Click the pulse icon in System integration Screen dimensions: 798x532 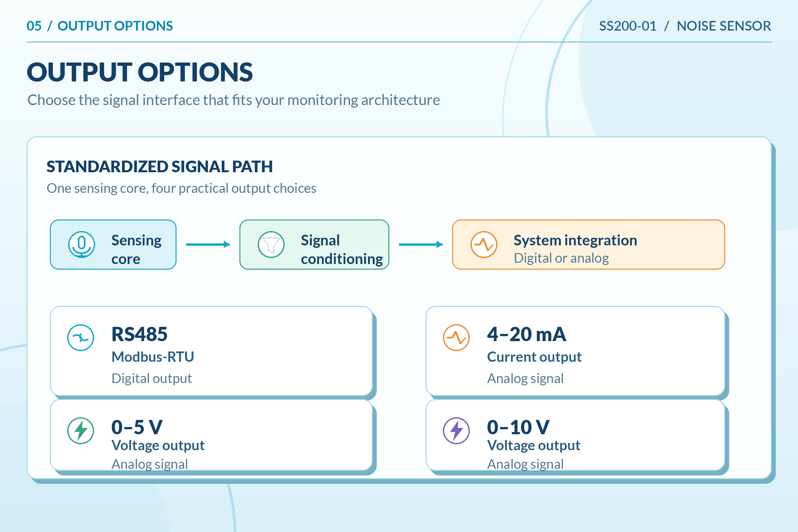[x=484, y=245]
